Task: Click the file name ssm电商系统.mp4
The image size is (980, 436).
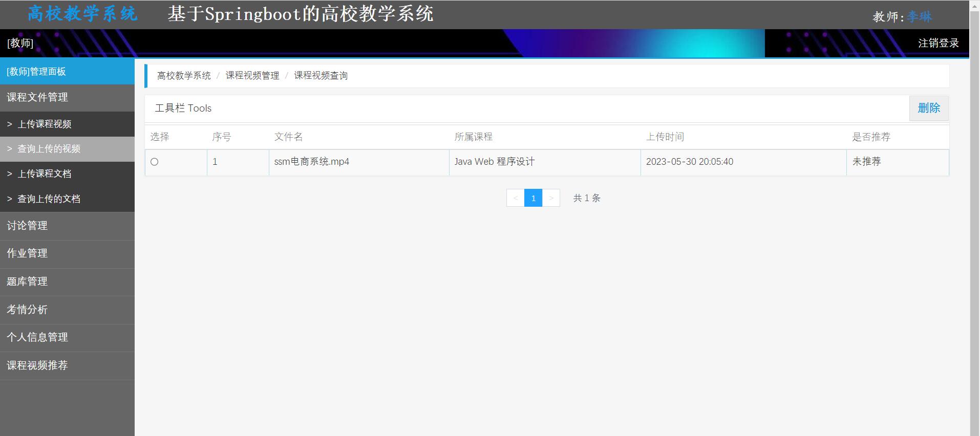Action: [x=311, y=162]
